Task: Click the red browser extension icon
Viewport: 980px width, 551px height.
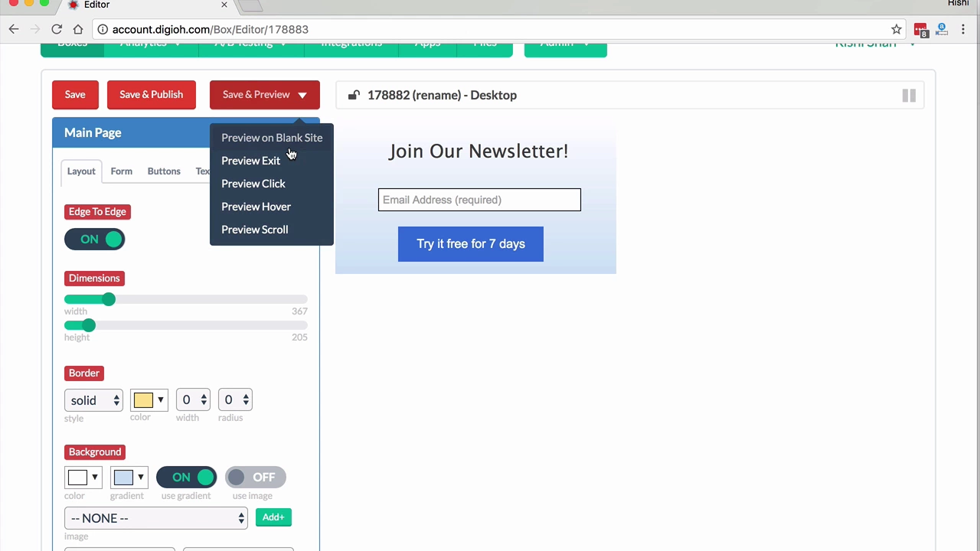Action: [x=921, y=30]
